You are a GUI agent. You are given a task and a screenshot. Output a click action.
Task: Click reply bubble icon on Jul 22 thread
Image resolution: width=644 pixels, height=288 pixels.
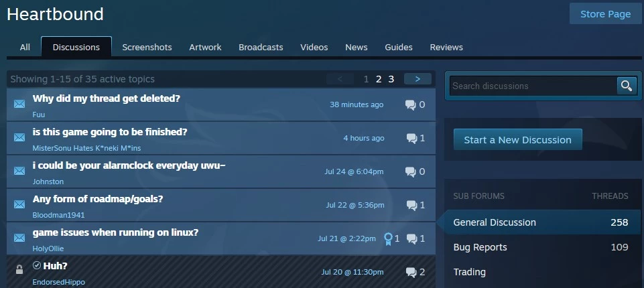point(411,205)
